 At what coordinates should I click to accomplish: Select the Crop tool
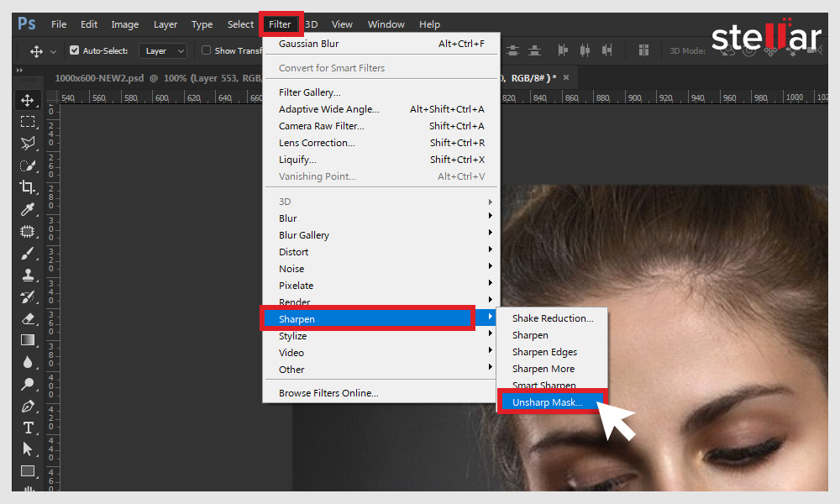[x=28, y=187]
